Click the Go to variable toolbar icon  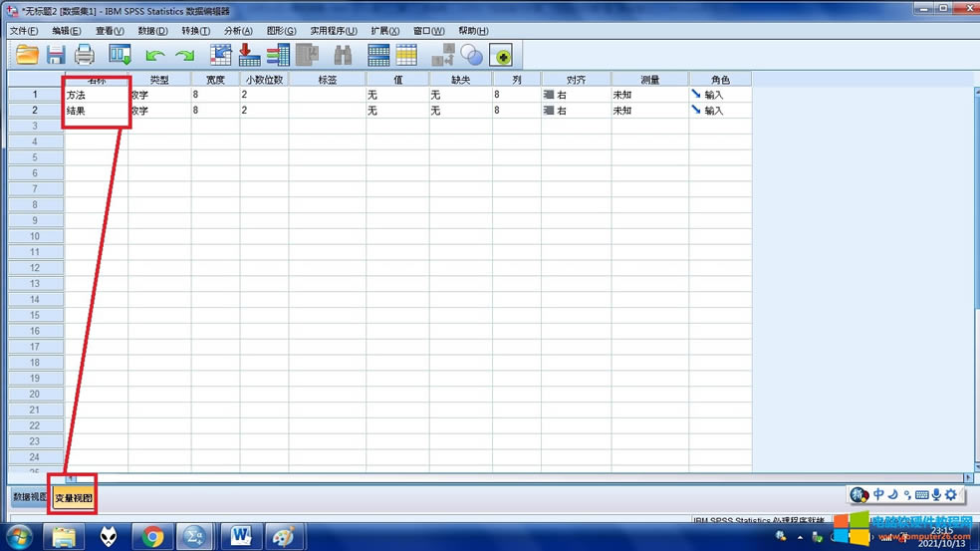249,56
